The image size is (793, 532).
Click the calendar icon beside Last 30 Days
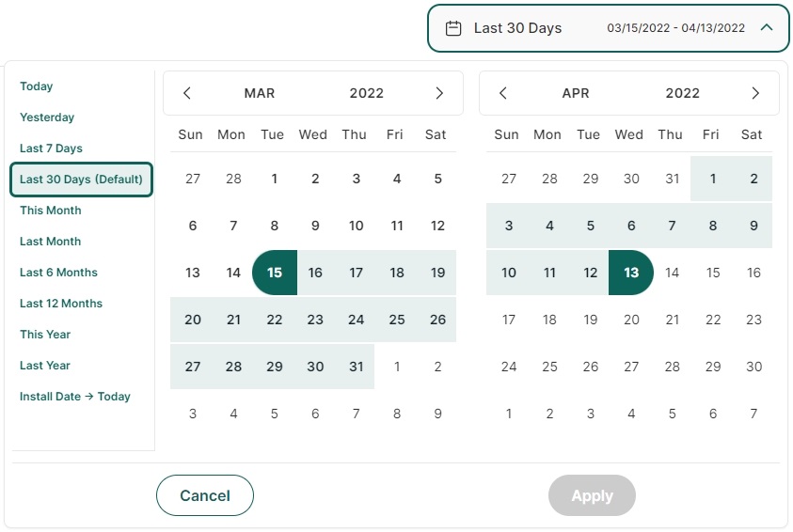click(x=452, y=28)
